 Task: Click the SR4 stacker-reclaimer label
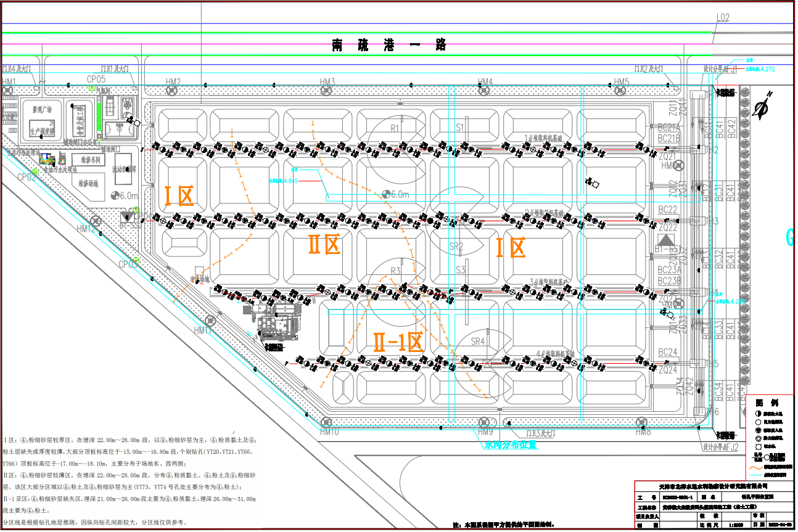pos(479,342)
